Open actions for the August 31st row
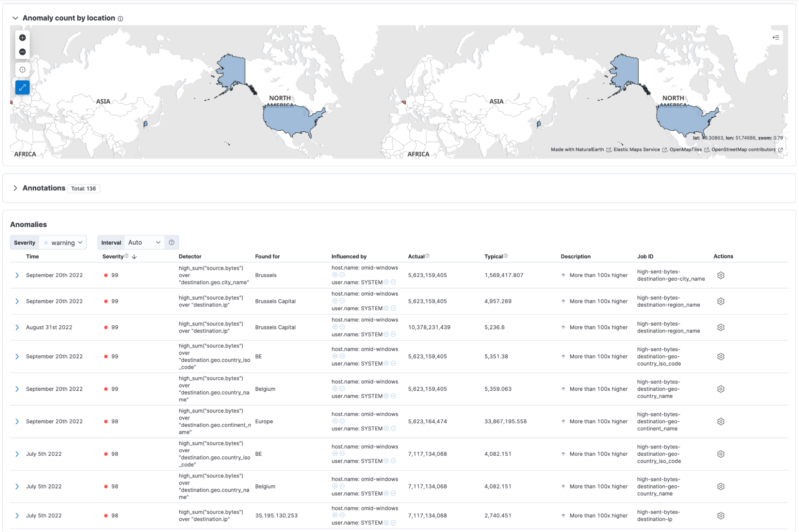799x532 pixels. pyautogui.click(x=721, y=327)
